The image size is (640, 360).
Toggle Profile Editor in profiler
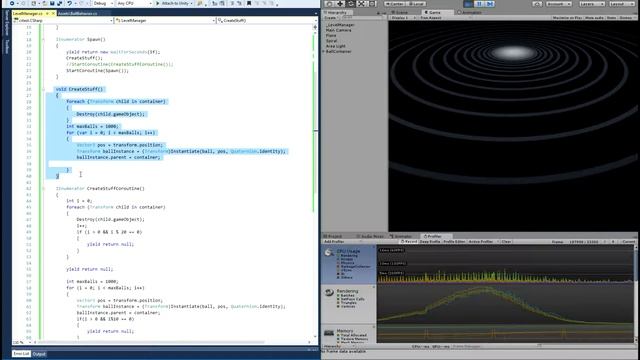454,242
